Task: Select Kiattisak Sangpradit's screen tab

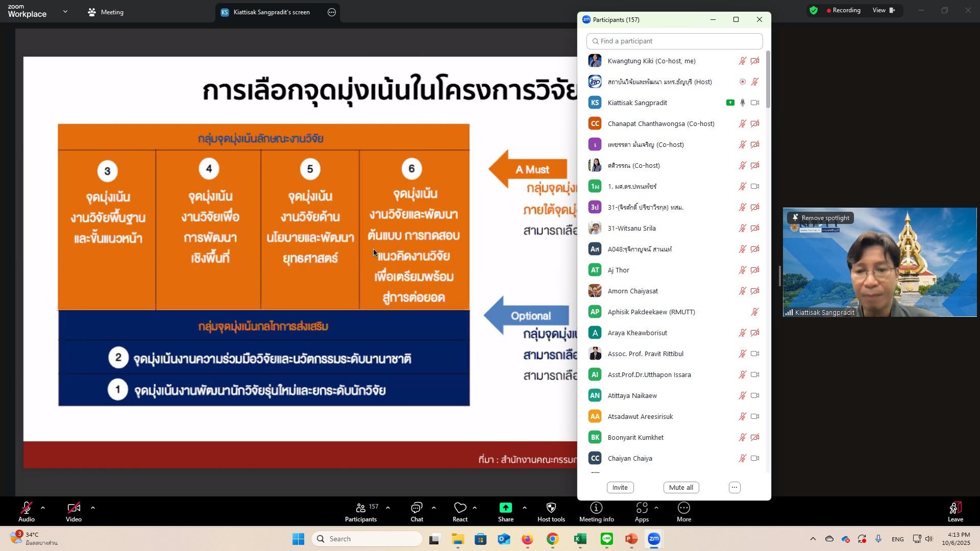Action: (271, 12)
